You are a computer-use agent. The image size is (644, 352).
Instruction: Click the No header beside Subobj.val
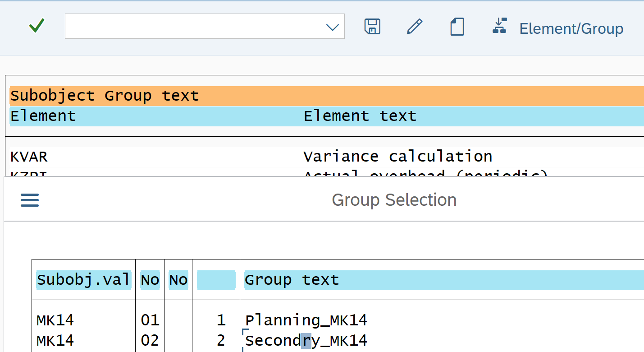click(150, 280)
